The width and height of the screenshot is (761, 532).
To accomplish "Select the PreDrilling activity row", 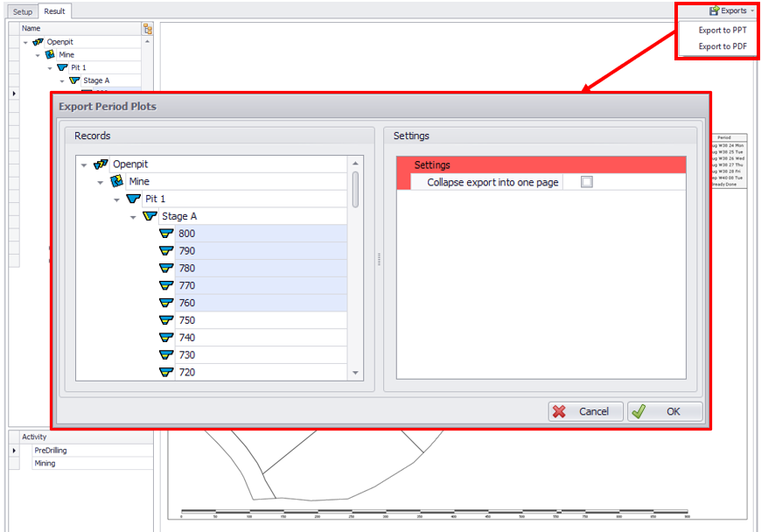I will (x=92, y=451).
